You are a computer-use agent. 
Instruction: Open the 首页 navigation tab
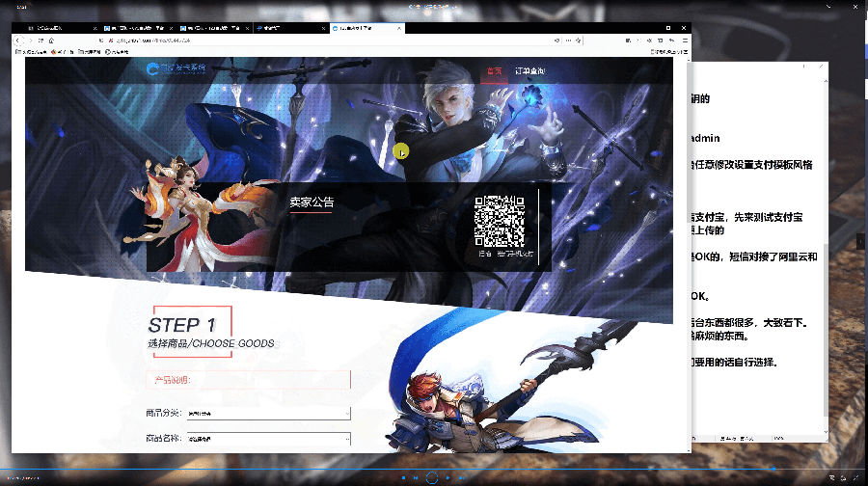(494, 70)
